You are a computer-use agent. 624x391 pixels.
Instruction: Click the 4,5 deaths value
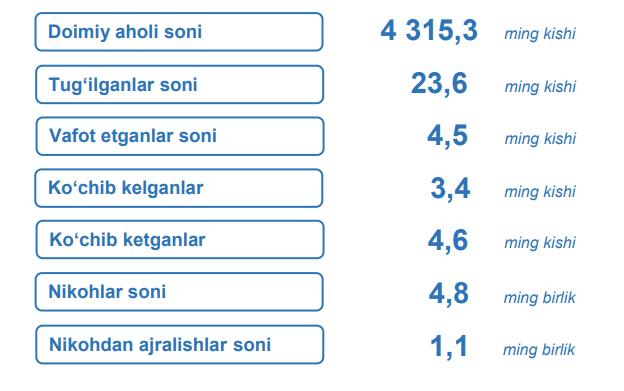click(447, 136)
